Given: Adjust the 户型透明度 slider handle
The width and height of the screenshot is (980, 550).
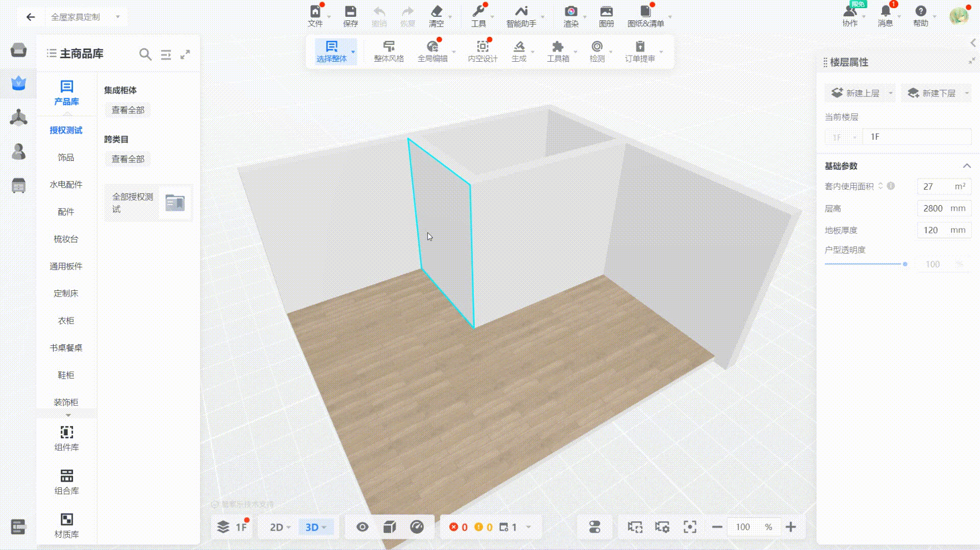Looking at the screenshot, I should (905, 264).
